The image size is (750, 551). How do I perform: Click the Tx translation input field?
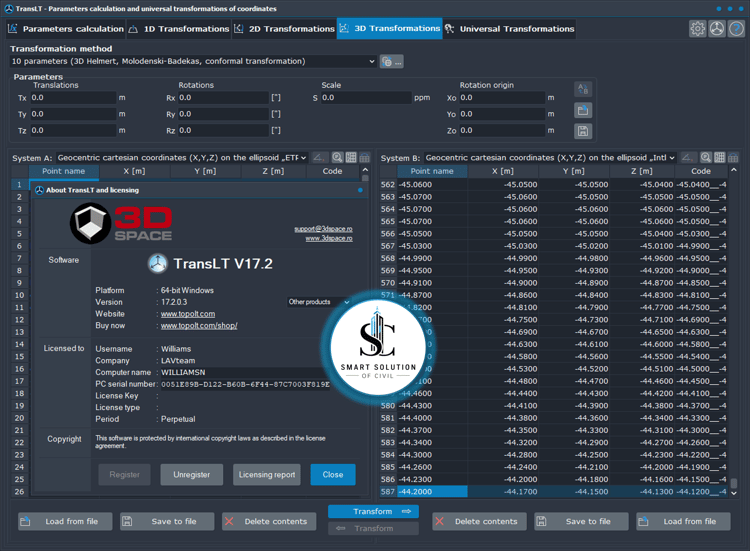[73, 98]
